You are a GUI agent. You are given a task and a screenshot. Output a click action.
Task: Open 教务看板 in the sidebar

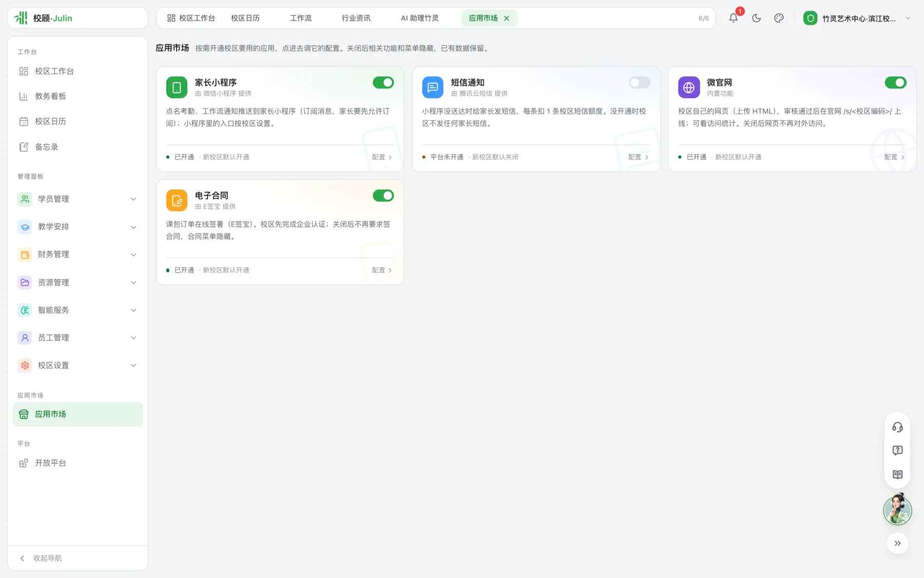pos(78,96)
